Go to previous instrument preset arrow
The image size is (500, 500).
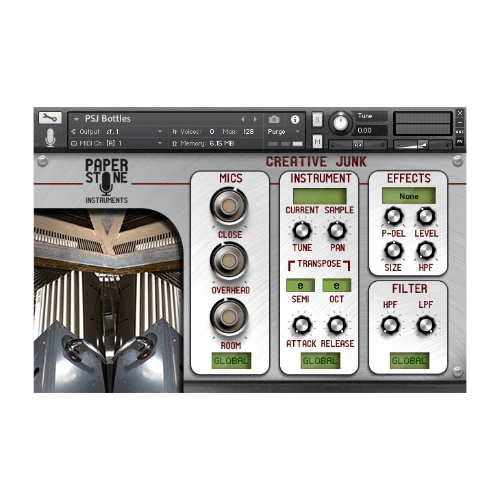243,119
